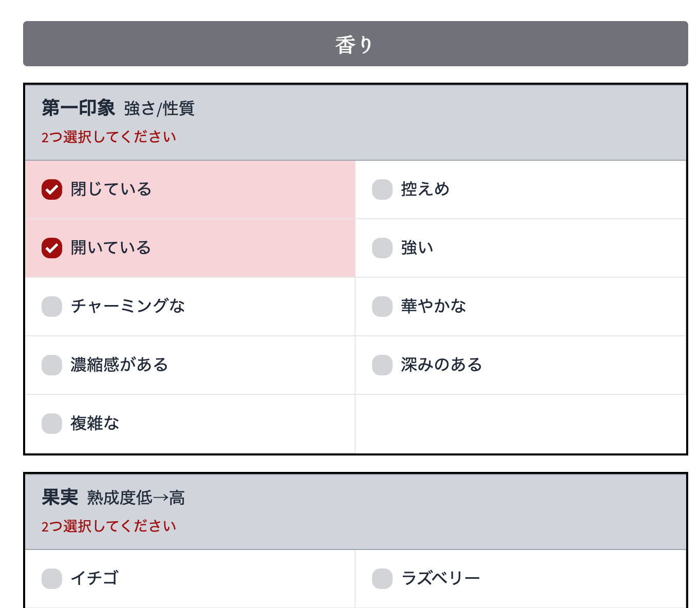Screen dimensions: 700x608
Task: Check the 強い option
Action: click(416, 248)
